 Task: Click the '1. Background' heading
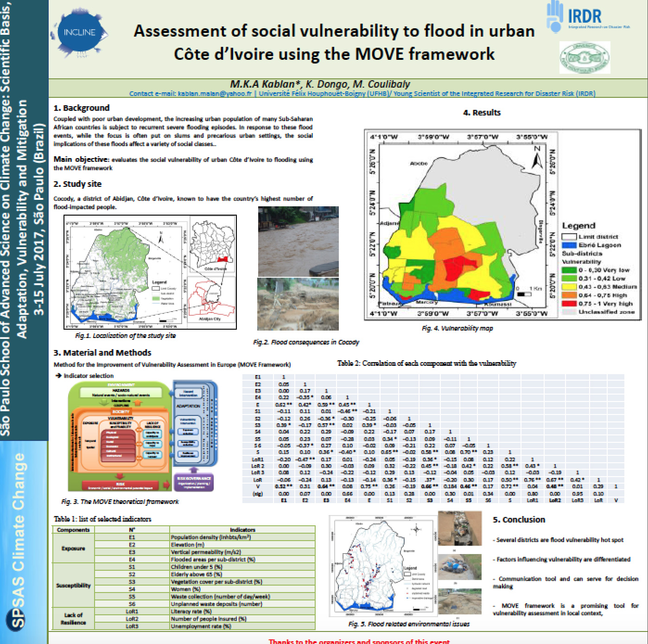82,108
